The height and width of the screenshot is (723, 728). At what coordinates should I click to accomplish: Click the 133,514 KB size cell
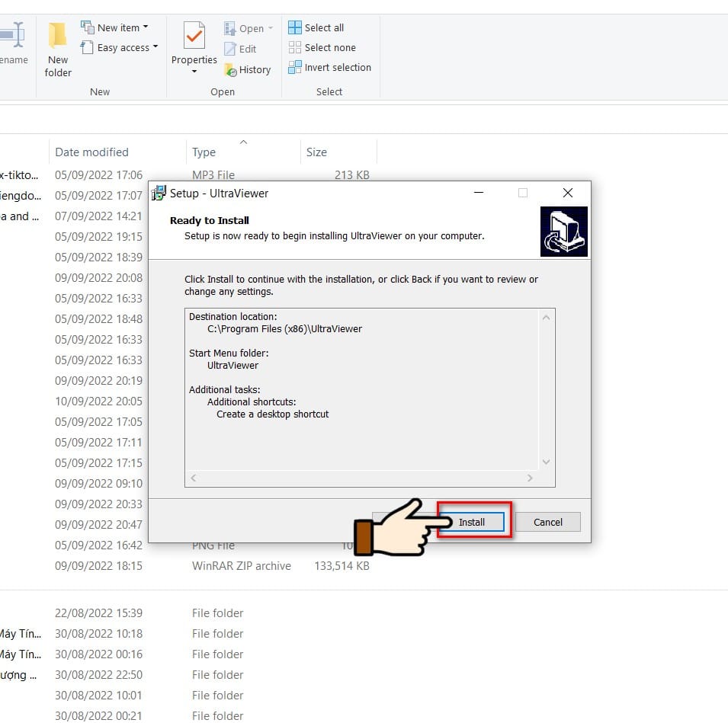pos(342,566)
